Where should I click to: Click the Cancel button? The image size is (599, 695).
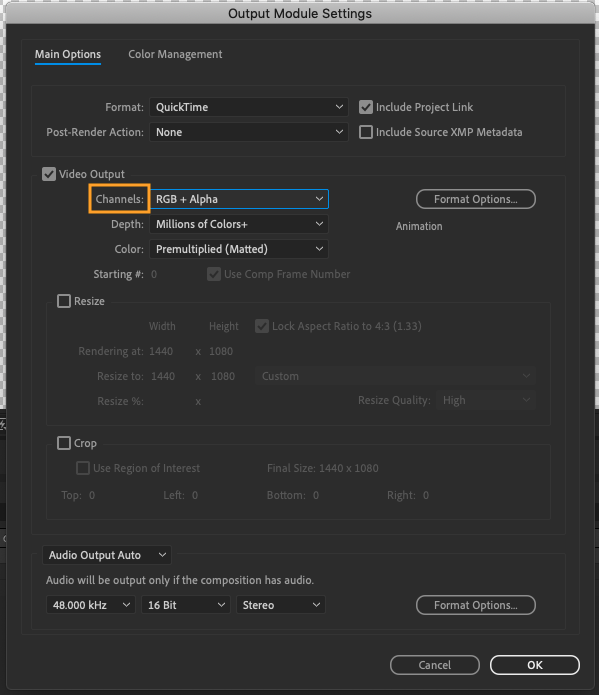point(435,665)
